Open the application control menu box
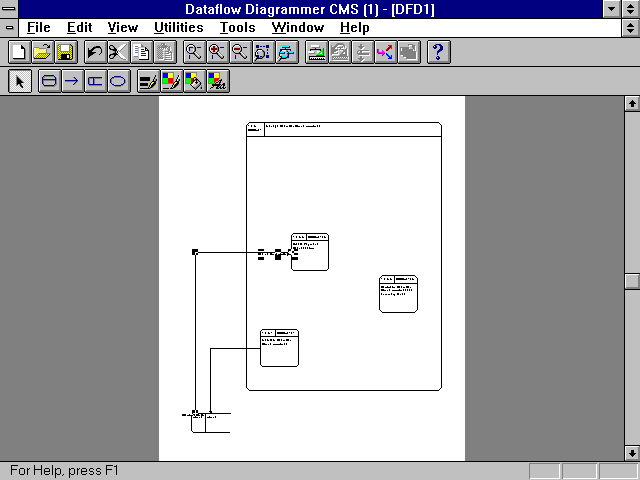Image resolution: width=640 pixels, height=480 pixels. 10,9
